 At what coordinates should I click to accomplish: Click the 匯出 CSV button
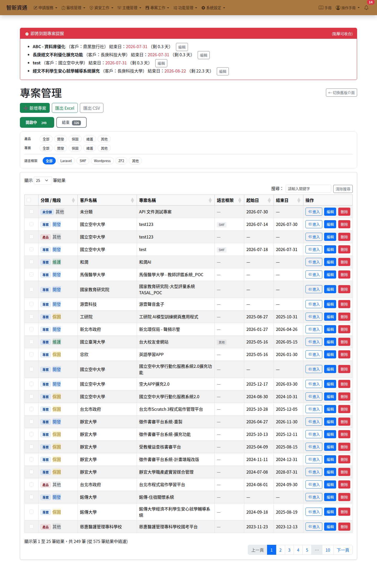tap(92, 108)
